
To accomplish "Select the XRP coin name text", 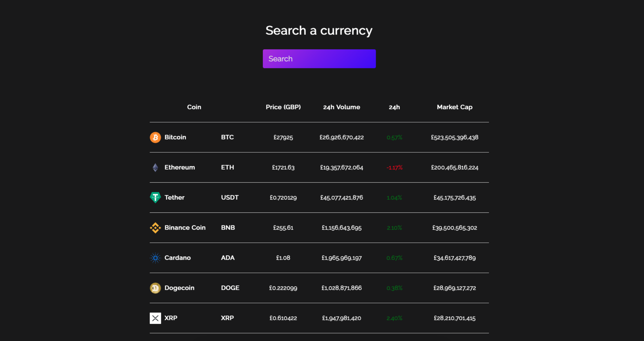I will point(171,318).
